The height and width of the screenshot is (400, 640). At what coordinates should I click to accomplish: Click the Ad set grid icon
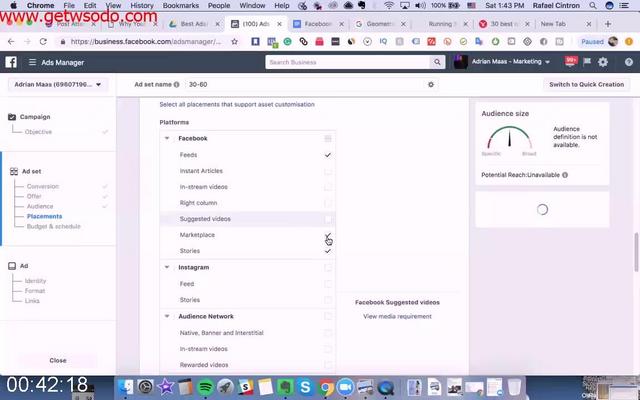coord(13,171)
